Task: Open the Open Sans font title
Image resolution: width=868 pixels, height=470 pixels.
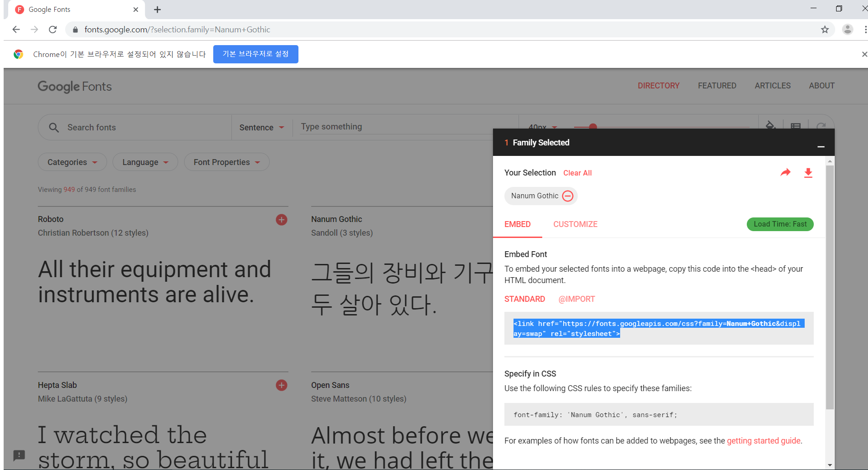Action: click(330, 385)
